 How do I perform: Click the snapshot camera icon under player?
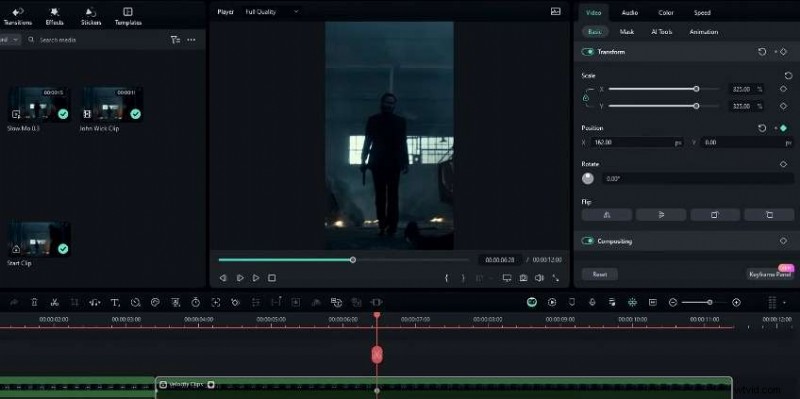click(x=523, y=278)
